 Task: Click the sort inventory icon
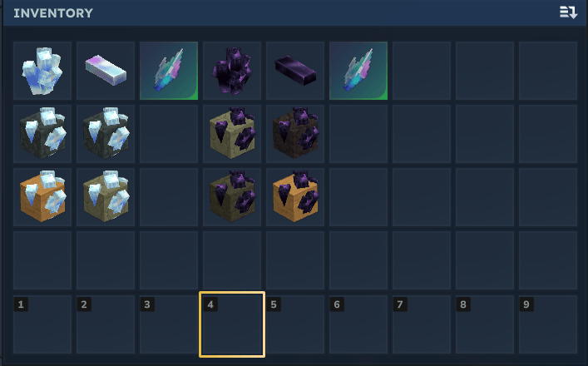(x=569, y=12)
